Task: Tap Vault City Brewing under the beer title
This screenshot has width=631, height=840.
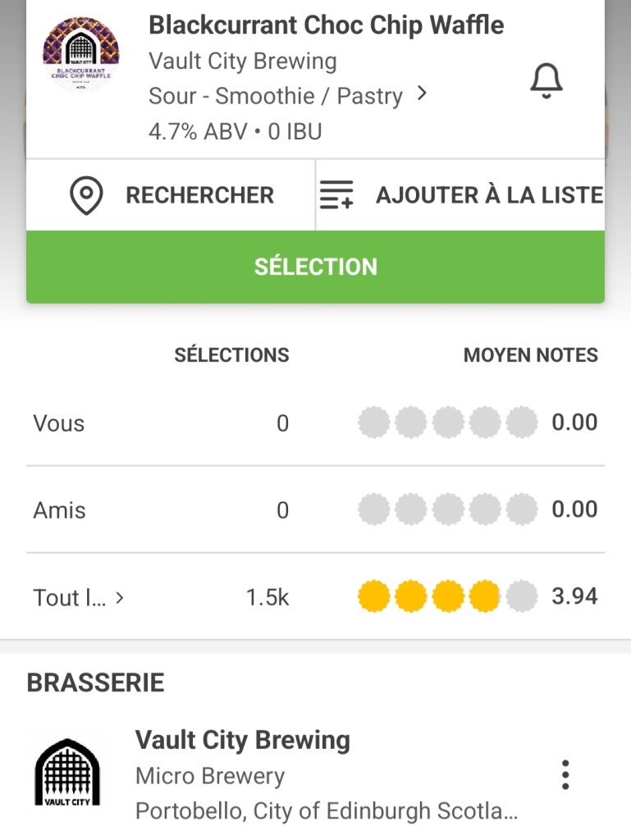Action: (x=243, y=62)
